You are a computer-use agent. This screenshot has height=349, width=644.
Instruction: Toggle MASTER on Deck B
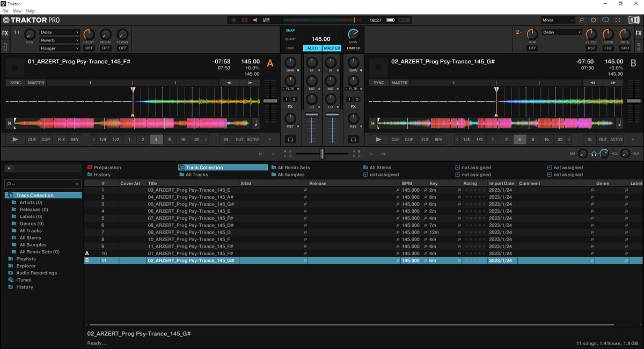[399, 83]
